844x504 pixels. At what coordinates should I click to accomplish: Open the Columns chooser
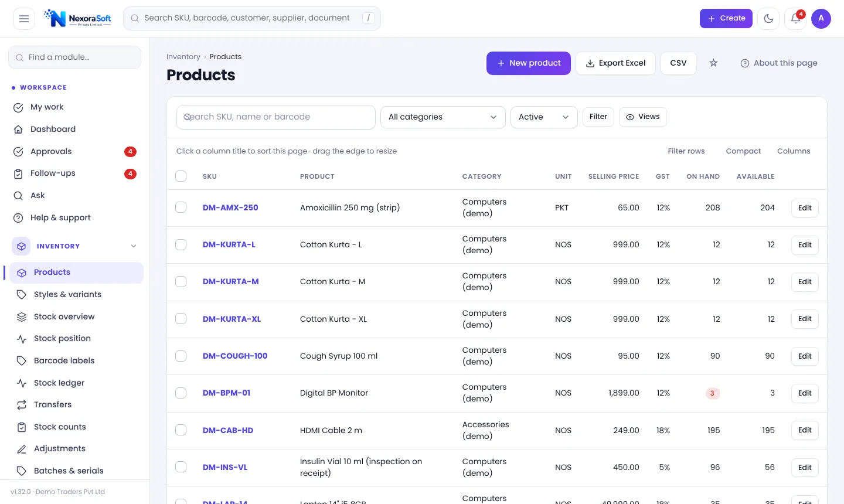pos(794,151)
